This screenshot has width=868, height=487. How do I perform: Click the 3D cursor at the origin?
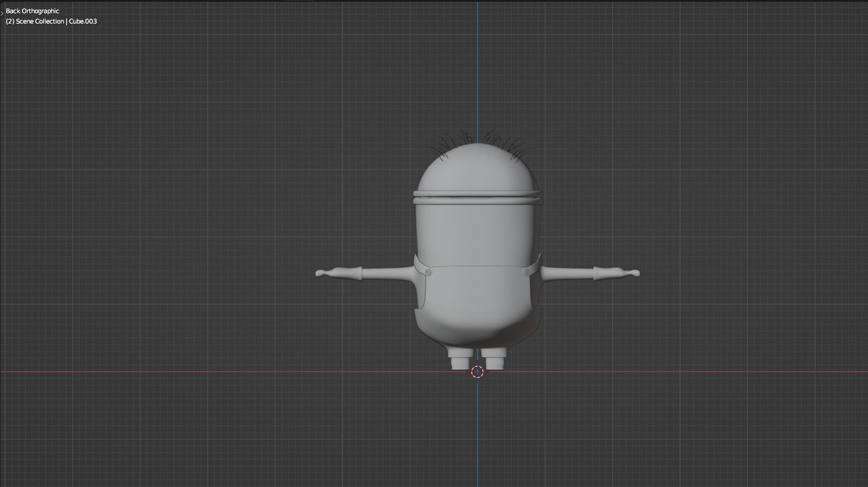477,372
